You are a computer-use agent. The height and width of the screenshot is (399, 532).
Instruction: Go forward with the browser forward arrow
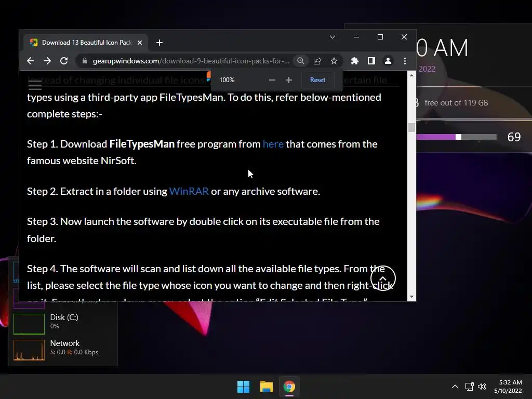[x=47, y=61]
